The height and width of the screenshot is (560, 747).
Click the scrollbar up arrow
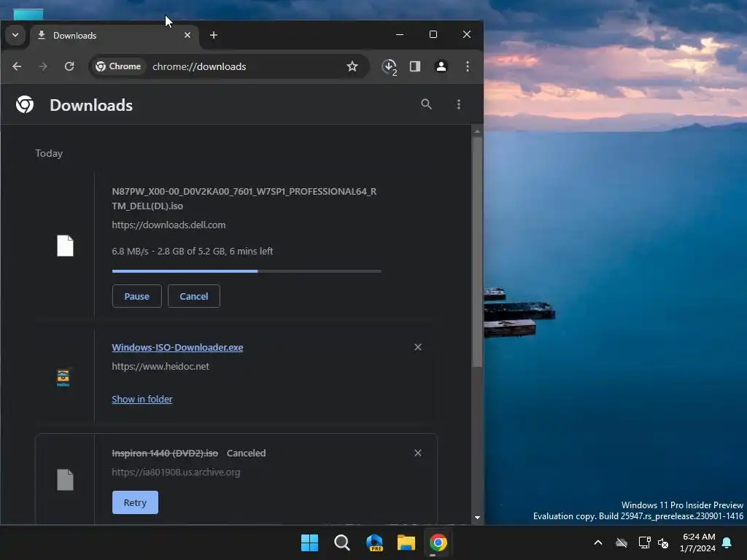[x=477, y=131]
